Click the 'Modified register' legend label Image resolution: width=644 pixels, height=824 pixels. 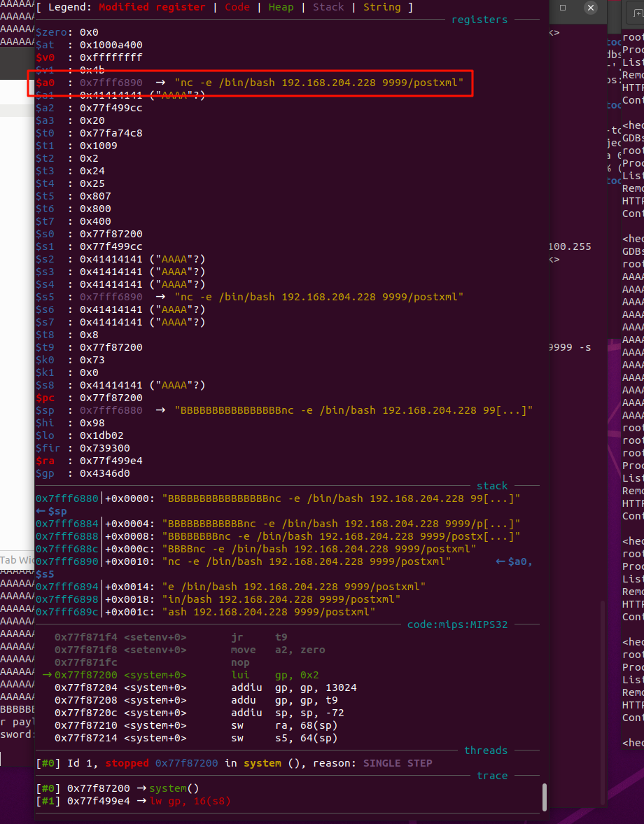(152, 8)
